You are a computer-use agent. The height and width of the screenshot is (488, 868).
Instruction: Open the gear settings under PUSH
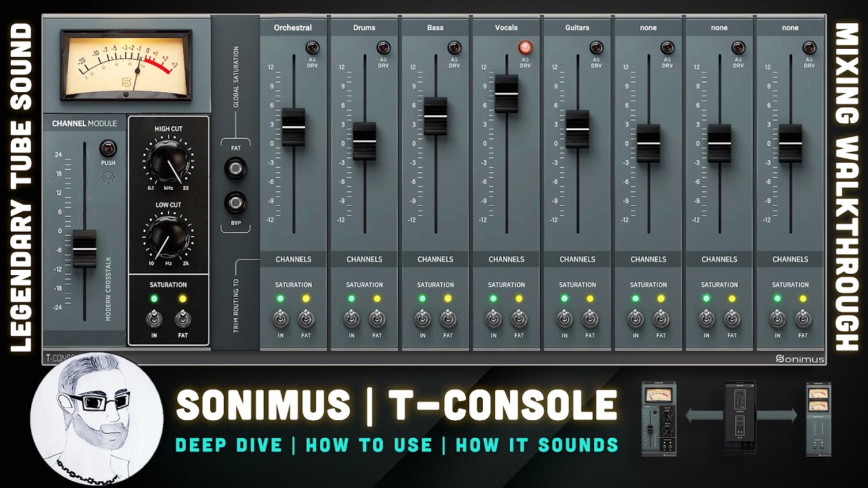pos(108,178)
